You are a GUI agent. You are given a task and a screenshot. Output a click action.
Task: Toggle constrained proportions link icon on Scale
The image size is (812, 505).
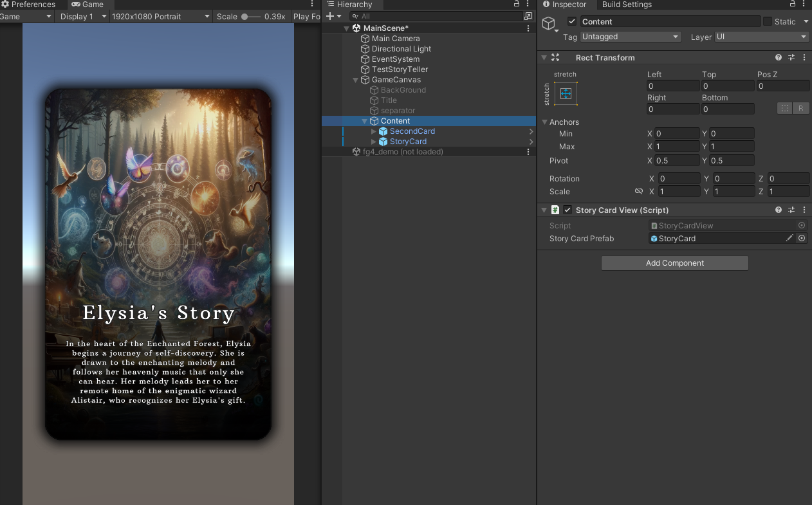[638, 192]
